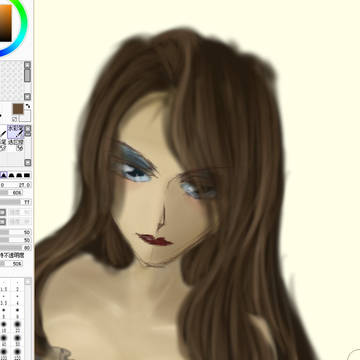Choose brush size 50 preset
The width and height of the screenshot is (360, 360).
[x=17, y=339]
